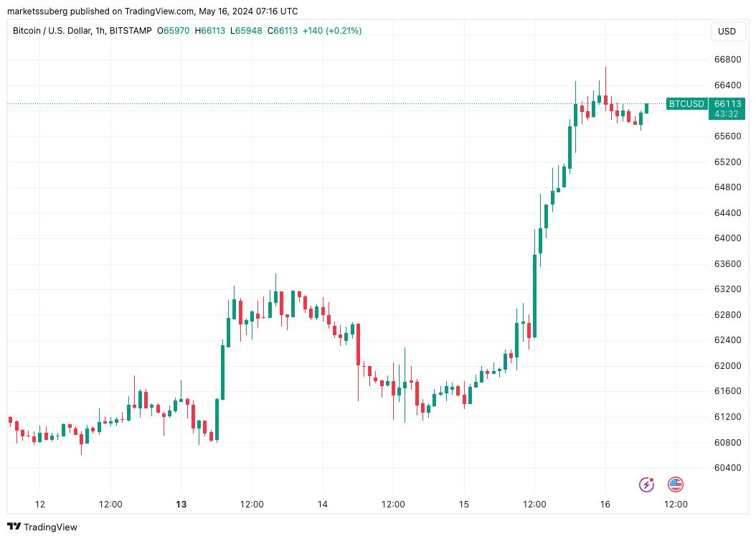Select the BTCUSD price label tag
The image size is (756, 539).
(x=686, y=104)
